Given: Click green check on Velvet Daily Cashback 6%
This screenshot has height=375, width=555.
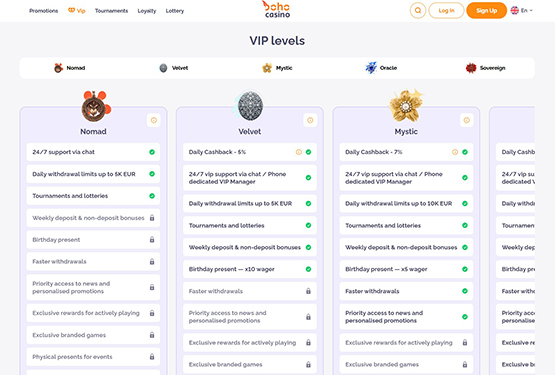Looking at the screenshot, I should point(308,152).
